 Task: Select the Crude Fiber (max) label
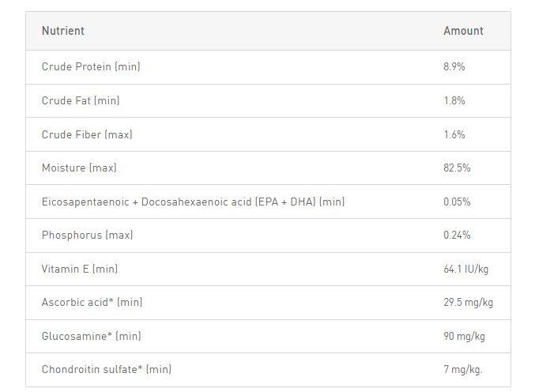(x=87, y=134)
